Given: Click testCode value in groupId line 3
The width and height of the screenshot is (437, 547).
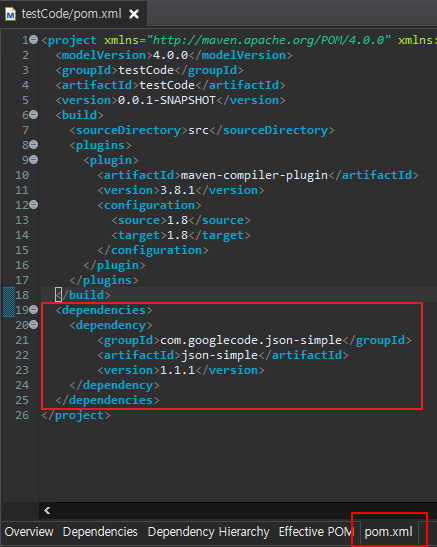Looking at the screenshot, I should click(x=146, y=70).
